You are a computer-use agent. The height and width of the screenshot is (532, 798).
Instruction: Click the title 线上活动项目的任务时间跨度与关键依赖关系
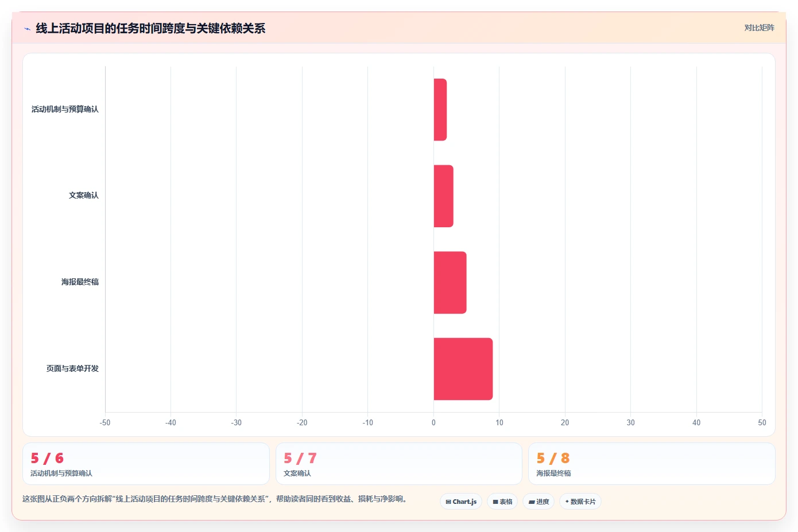tap(150, 28)
